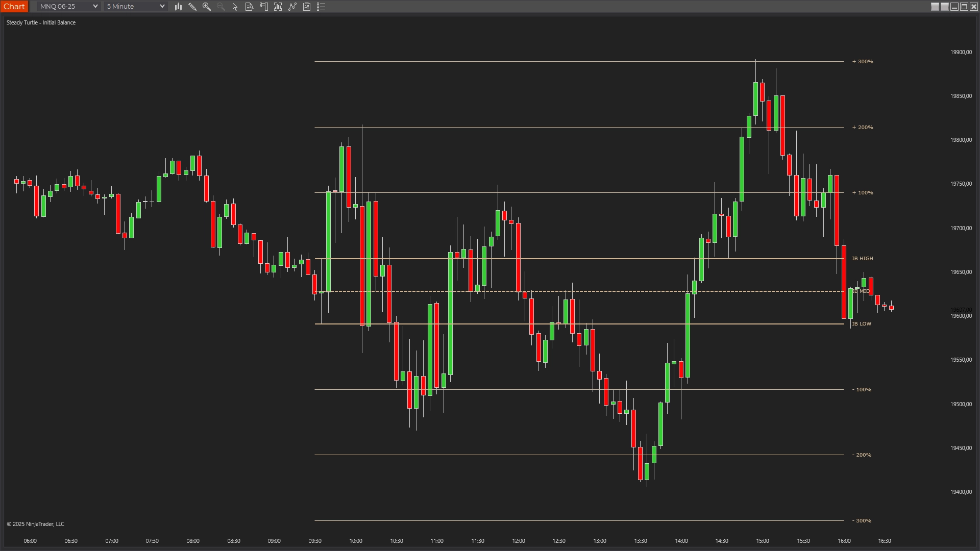The height and width of the screenshot is (551, 980).
Task: Click the zoom out magnifier icon
Action: 221,7
